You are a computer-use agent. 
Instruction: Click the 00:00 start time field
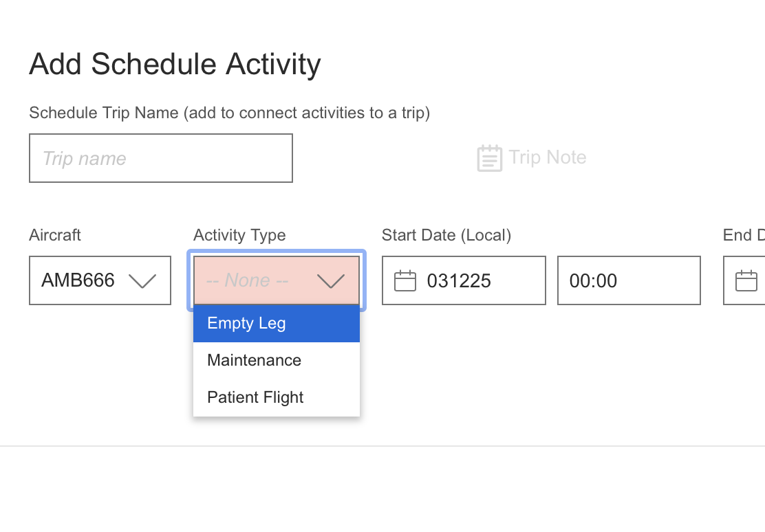pyautogui.click(x=628, y=280)
